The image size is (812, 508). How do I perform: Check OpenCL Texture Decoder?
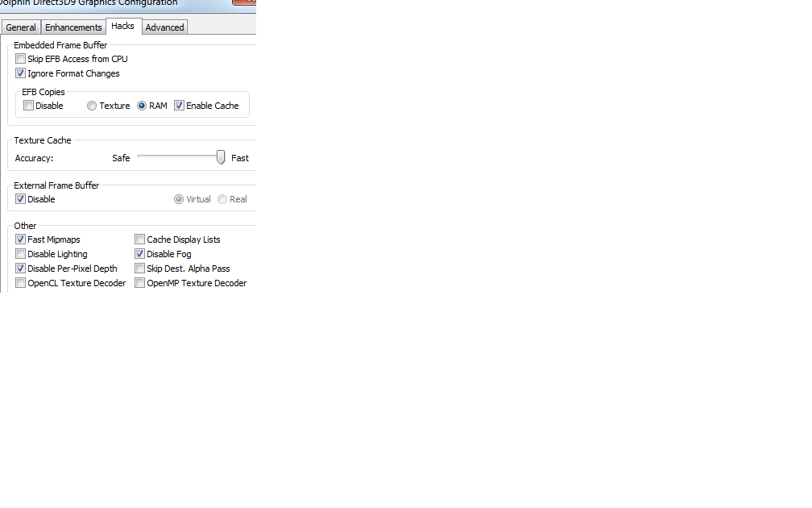click(21, 282)
